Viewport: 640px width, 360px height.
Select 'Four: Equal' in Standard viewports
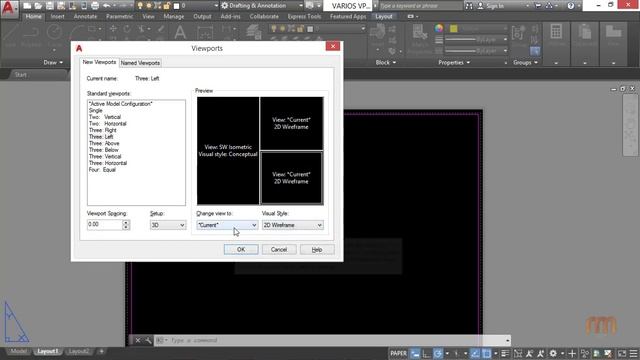tap(102, 169)
